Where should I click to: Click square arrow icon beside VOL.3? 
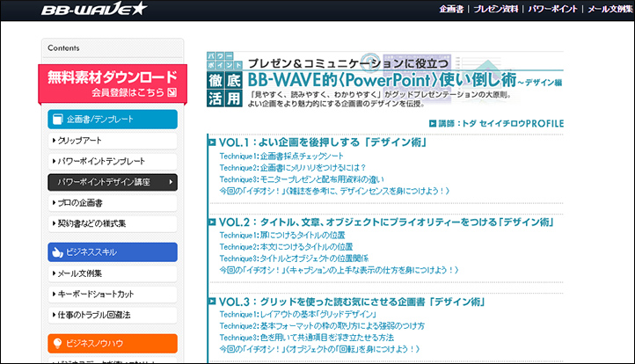click(212, 302)
